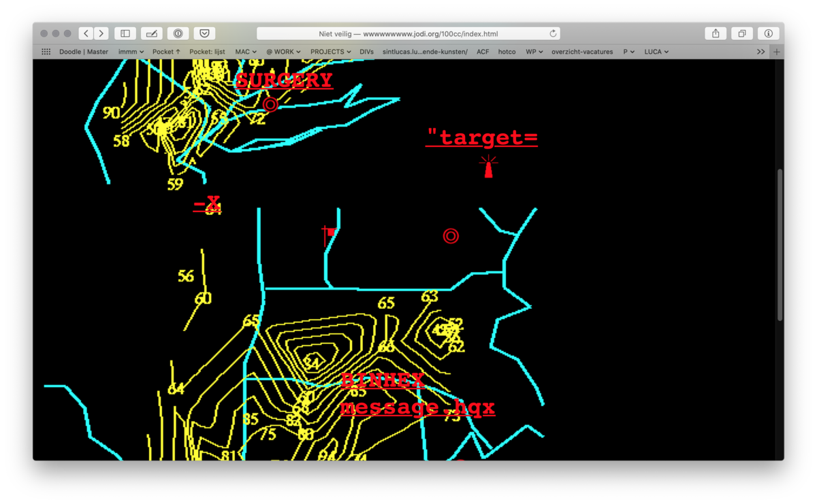The image size is (817, 504).
Task: Click the address bar URL field
Action: pos(408,33)
